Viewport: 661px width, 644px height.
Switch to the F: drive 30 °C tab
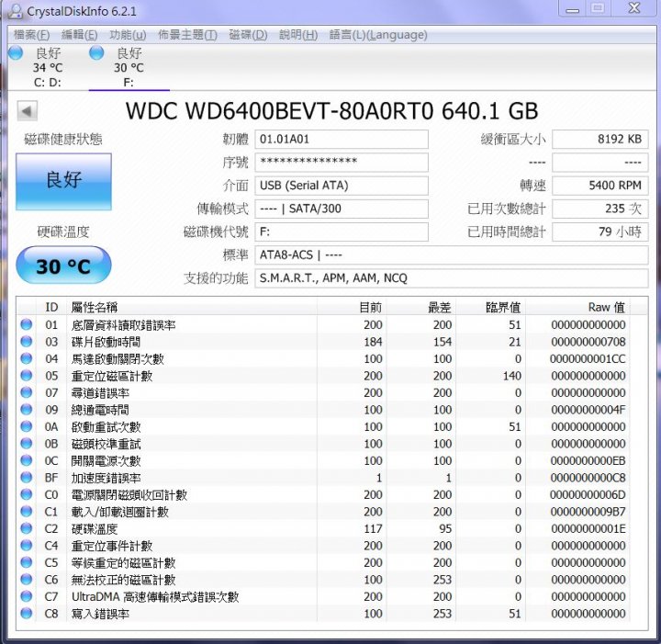129,67
